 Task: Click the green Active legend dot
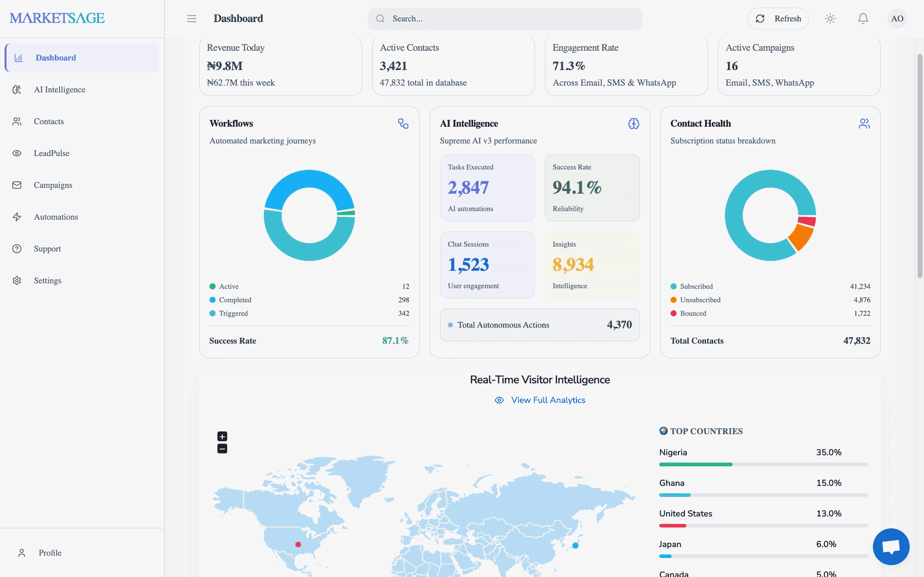point(212,287)
